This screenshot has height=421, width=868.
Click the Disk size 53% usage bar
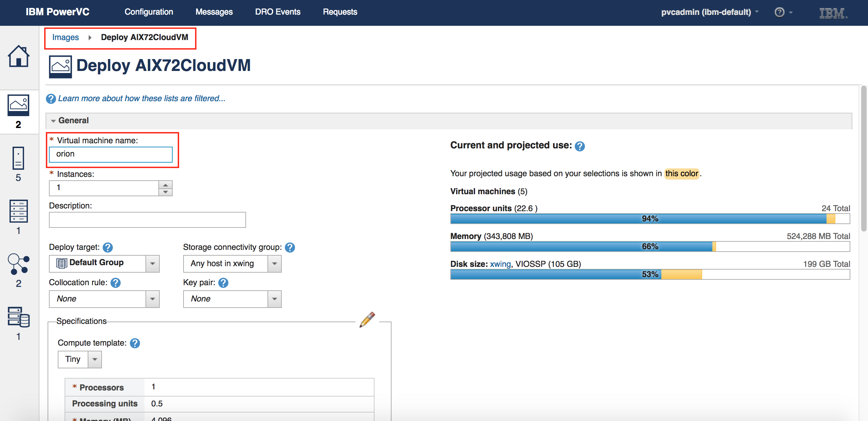(650, 274)
